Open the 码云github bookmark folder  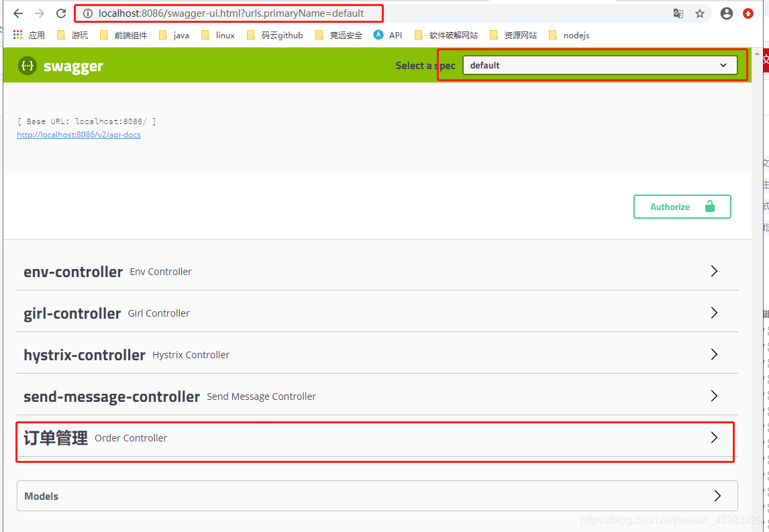275,35
